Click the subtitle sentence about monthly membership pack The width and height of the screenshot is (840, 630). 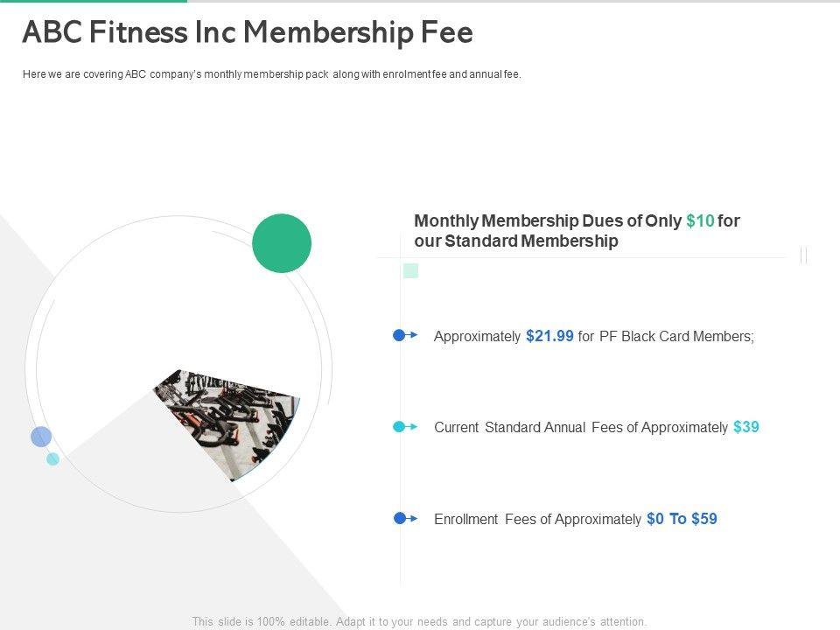coord(271,74)
